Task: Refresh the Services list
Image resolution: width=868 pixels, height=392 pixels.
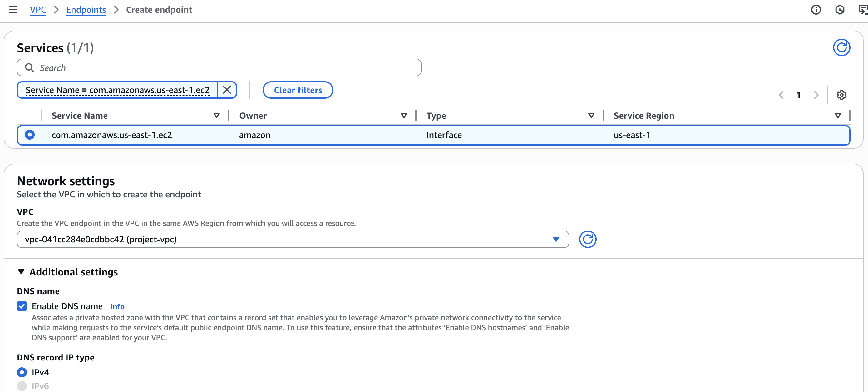Action: click(841, 47)
